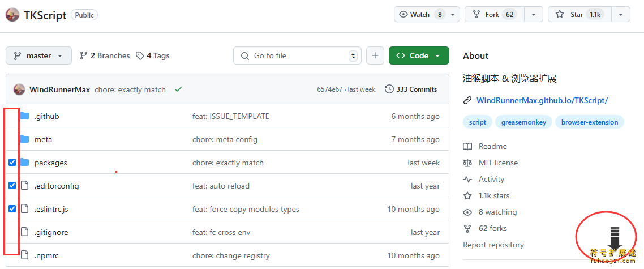Viewport: 644px width, 269px height.
Task: Open the master branch selector
Action: [x=38, y=55]
